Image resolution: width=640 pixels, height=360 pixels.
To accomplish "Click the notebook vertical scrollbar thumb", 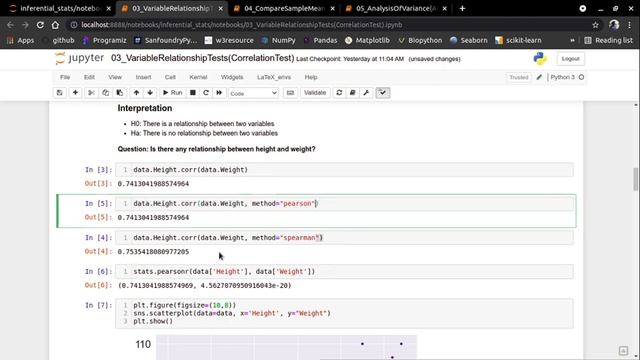I will coord(636,179).
